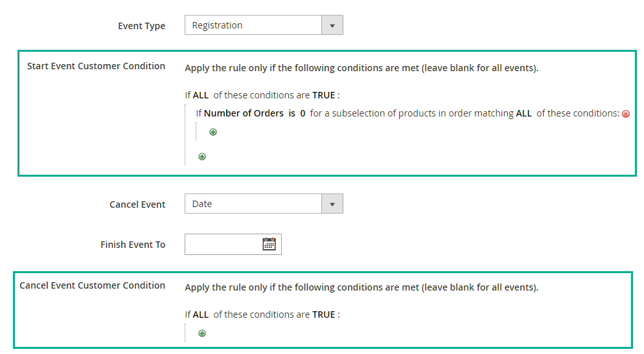
Task: Click the Start Event Customer Condition label
Action: click(96, 66)
